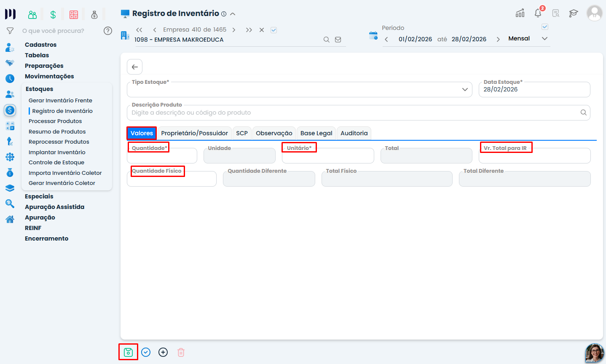Click the company search magnifier icon

click(x=327, y=40)
